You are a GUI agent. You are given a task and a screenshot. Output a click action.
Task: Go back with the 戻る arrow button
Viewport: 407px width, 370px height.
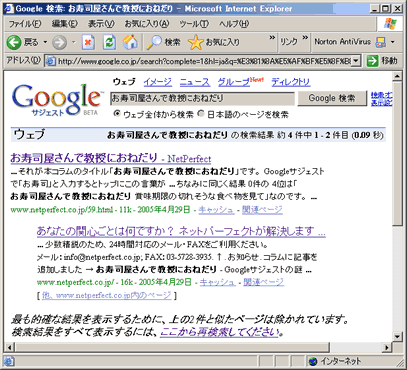[x=22, y=42]
